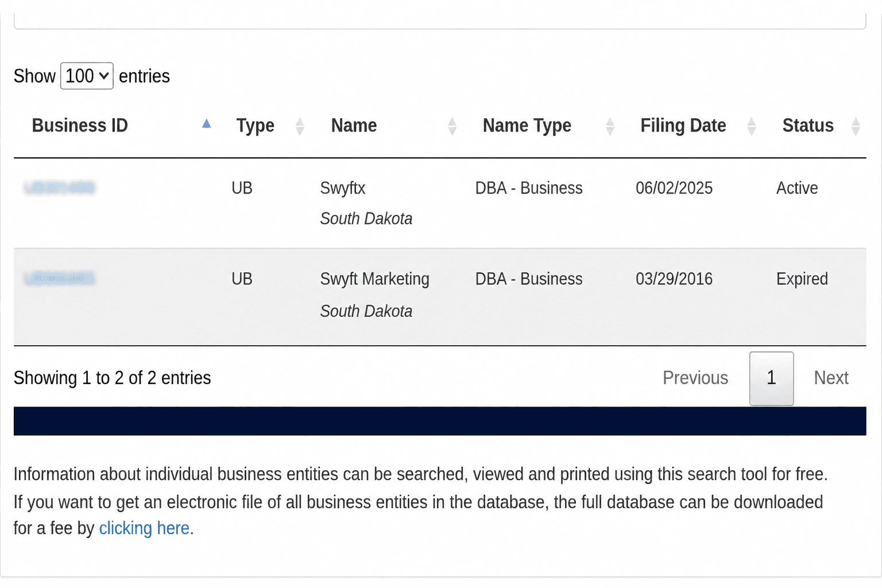Click filing date 03/29/2016
The width and height of the screenshot is (882, 588).
[674, 279]
